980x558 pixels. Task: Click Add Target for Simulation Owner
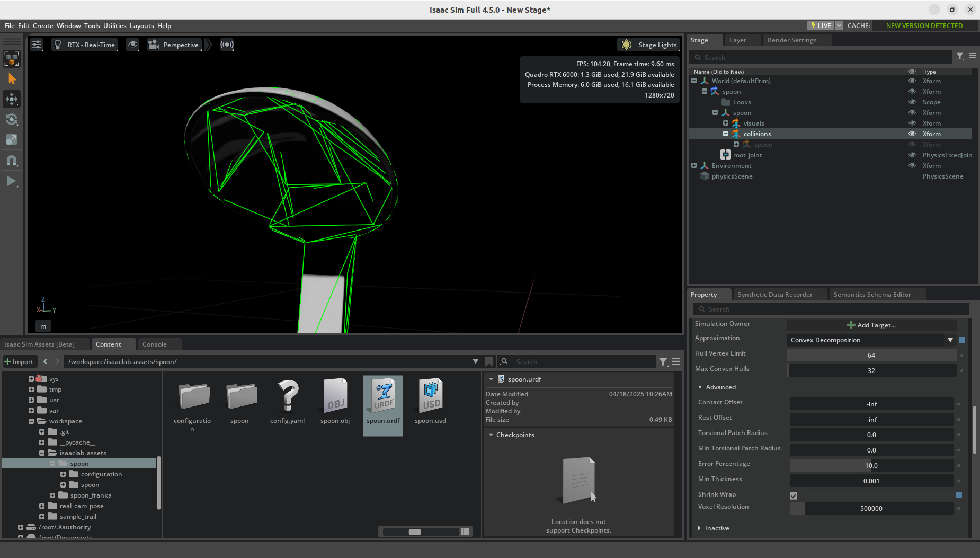(x=871, y=325)
